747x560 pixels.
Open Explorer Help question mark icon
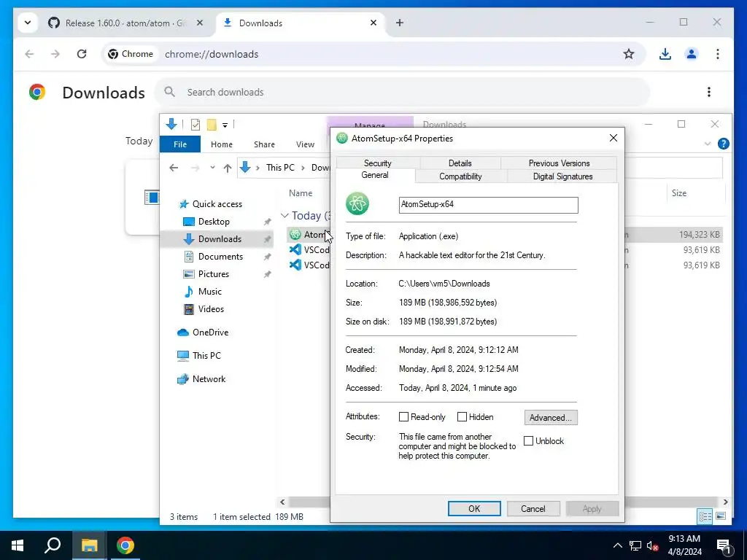click(x=723, y=144)
